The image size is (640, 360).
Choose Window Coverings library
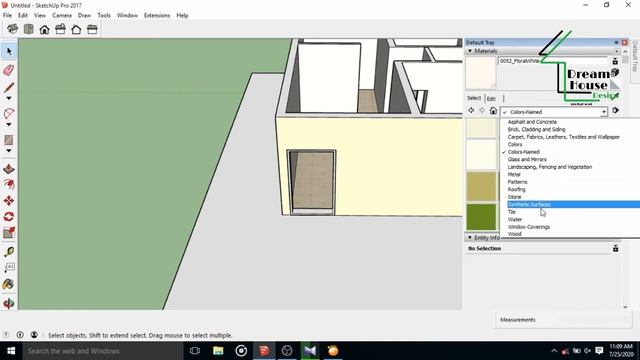[529, 227]
